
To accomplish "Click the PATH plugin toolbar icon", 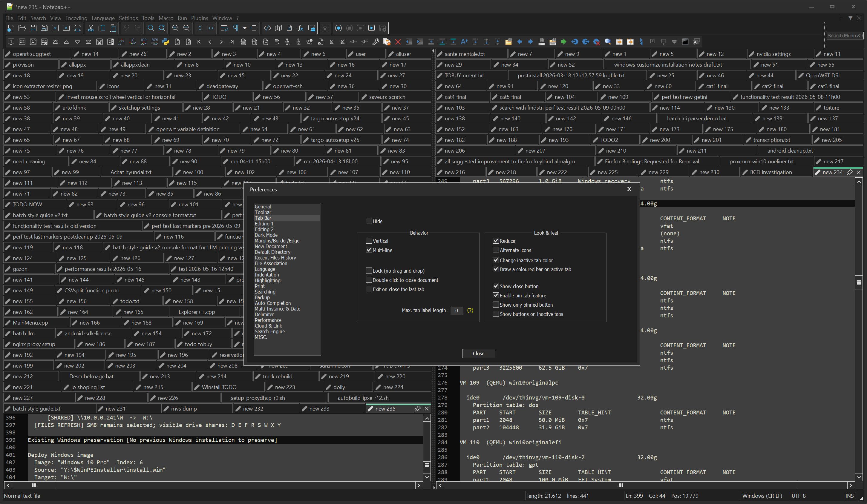I will [x=155, y=42].
